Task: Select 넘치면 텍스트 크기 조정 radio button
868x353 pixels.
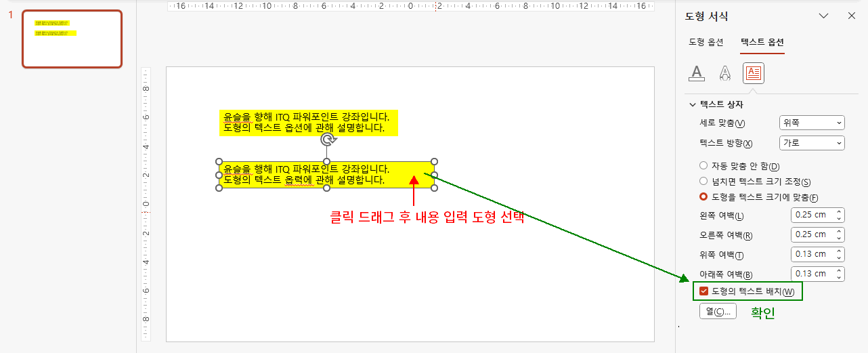Action: coord(703,182)
